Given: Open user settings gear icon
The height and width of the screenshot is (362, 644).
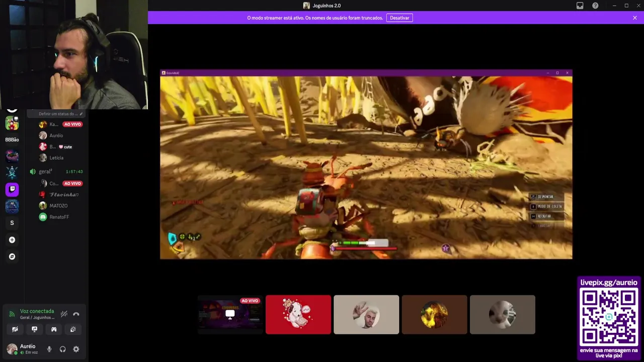Looking at the screenshot, I should [x=76, y=349].
